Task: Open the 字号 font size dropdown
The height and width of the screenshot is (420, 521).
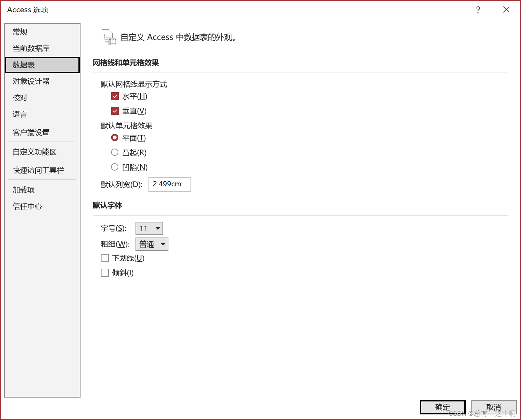Action: tap(149, 228)
